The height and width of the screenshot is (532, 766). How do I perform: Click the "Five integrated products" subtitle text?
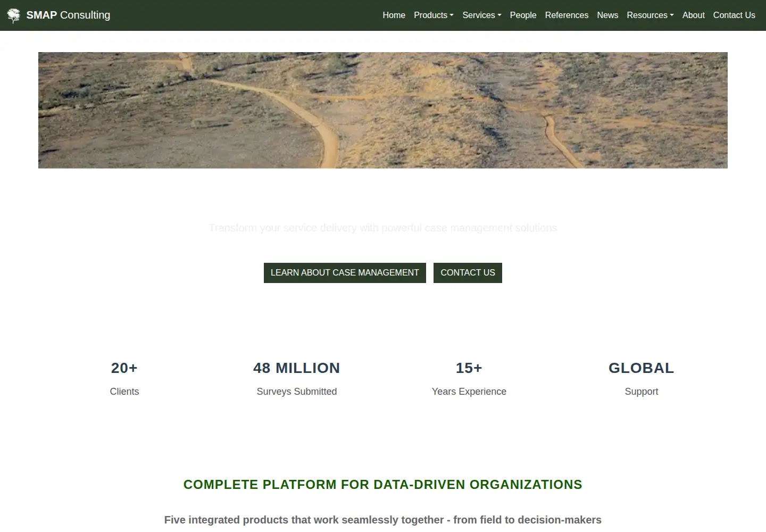[x=383, y=520]
